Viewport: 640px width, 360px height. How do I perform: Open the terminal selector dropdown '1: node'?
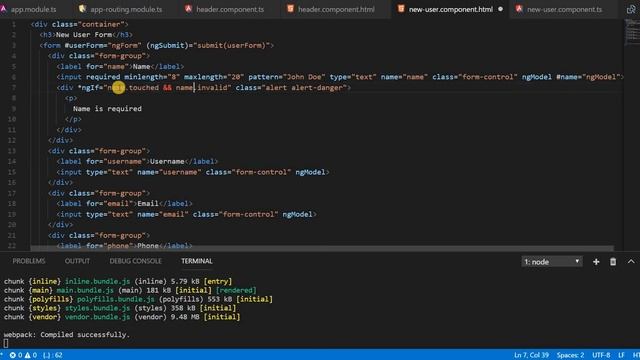point(552,262)
